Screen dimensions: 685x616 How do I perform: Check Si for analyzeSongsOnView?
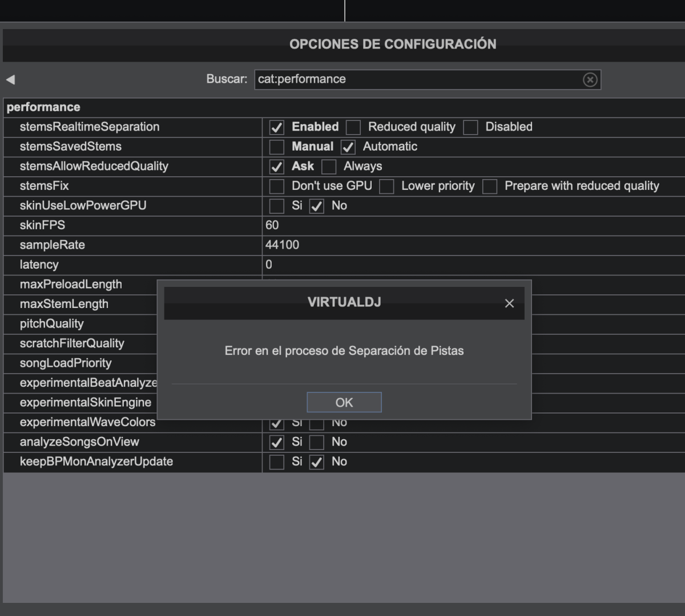(277, 442)
